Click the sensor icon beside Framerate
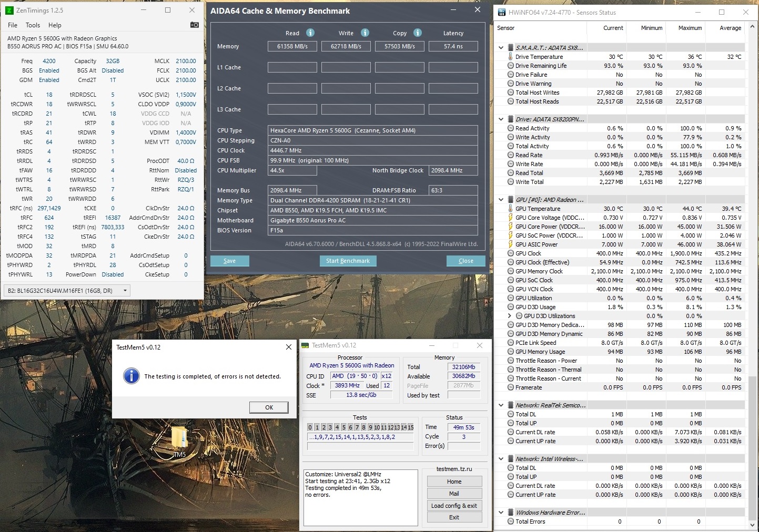759x532 pixels. 510,387
